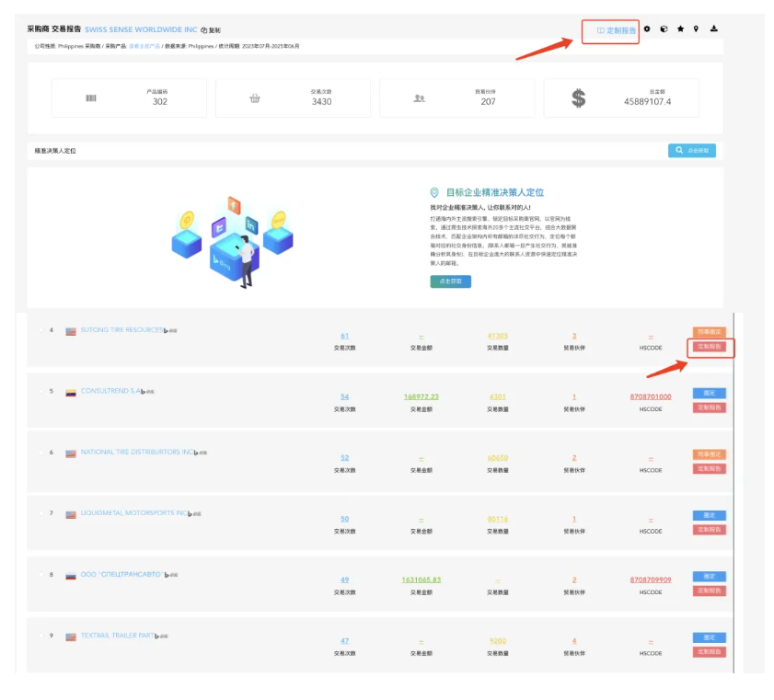This screenshot has width=774, height=700.
Task: Click the star favorite icon in header
Action: click(680, 29)
